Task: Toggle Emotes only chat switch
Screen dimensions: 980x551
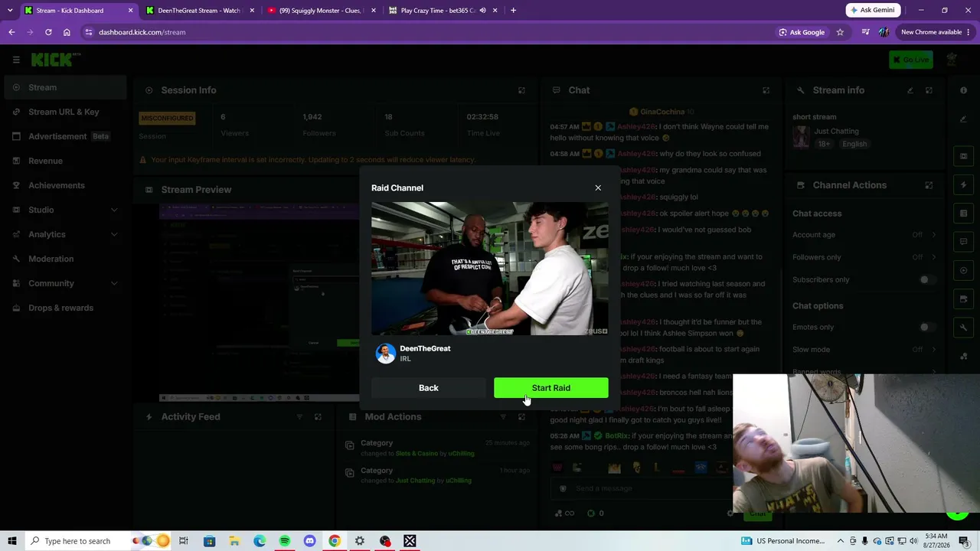Action: click(927, 327)
